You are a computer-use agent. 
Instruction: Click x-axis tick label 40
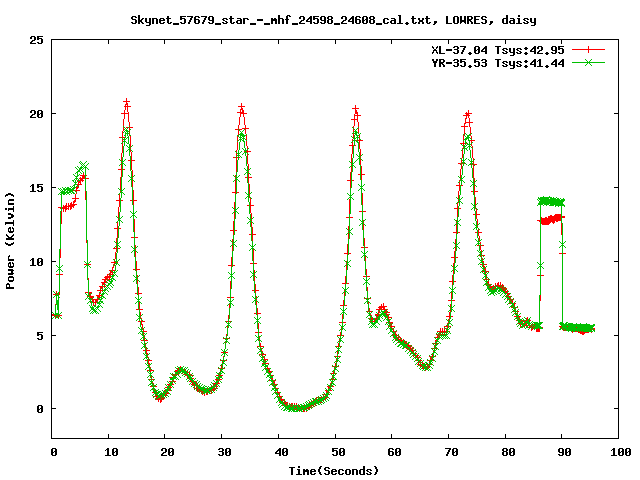[x=281, y=452]
